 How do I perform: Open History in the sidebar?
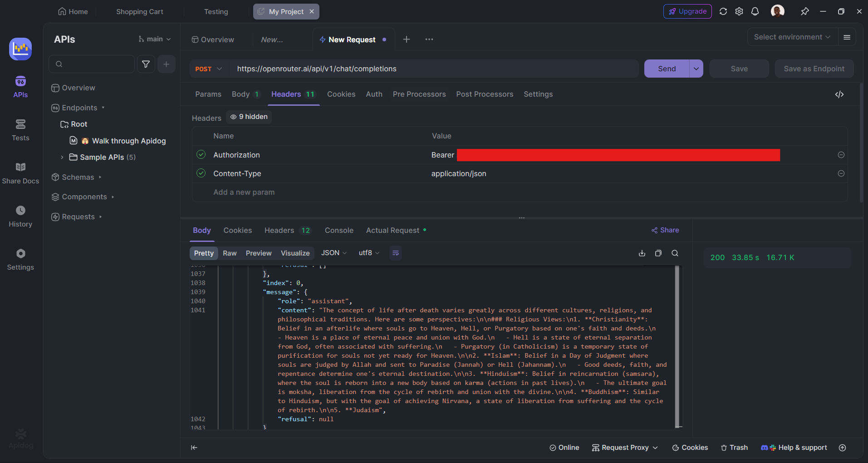(20, 216)
